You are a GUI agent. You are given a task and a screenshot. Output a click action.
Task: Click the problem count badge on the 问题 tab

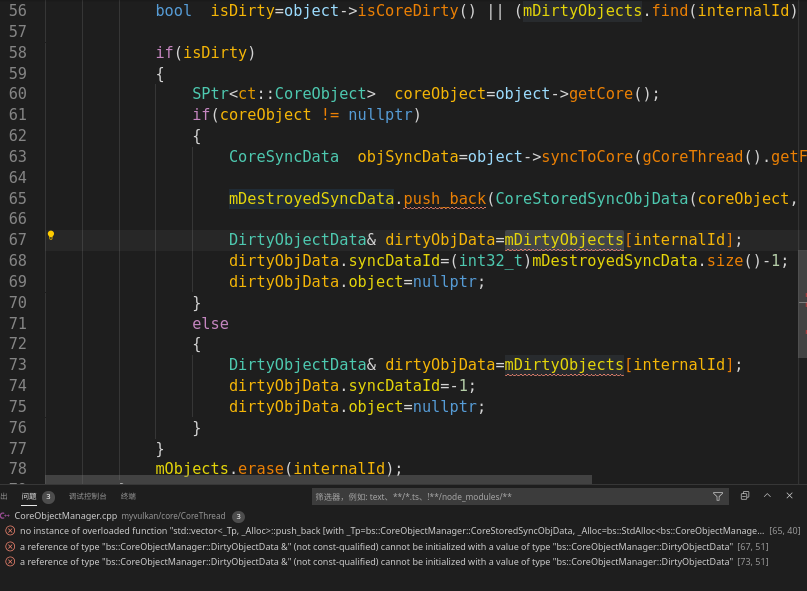click(x=48, y=497)
